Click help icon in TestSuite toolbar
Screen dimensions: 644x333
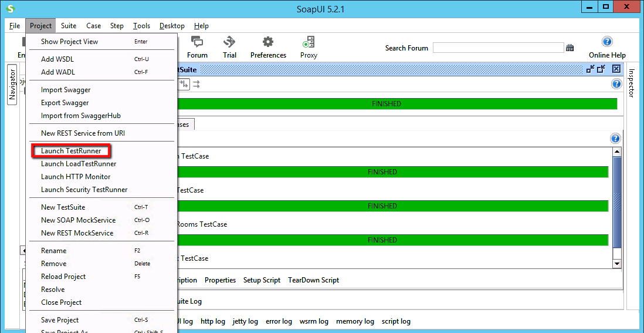click(616, 84)
